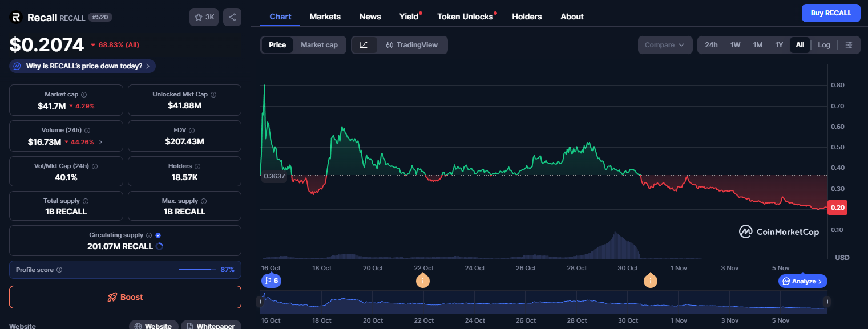Click the star watchlist button

point(204,17)
